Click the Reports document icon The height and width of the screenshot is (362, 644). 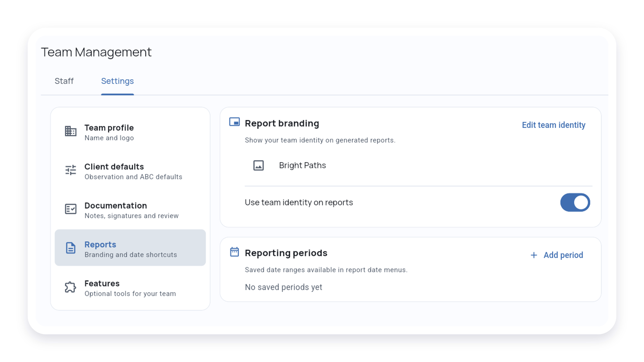[x=71, y=248]
